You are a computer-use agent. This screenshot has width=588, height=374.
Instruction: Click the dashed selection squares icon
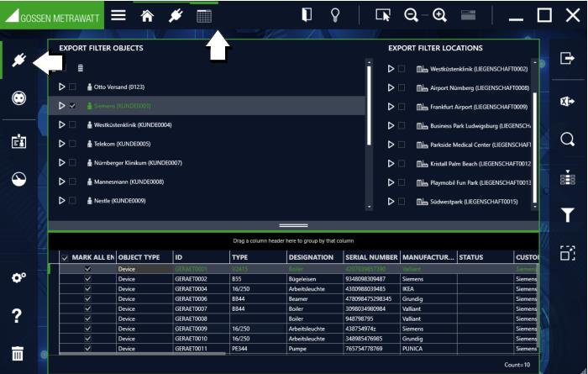point(567,253)
